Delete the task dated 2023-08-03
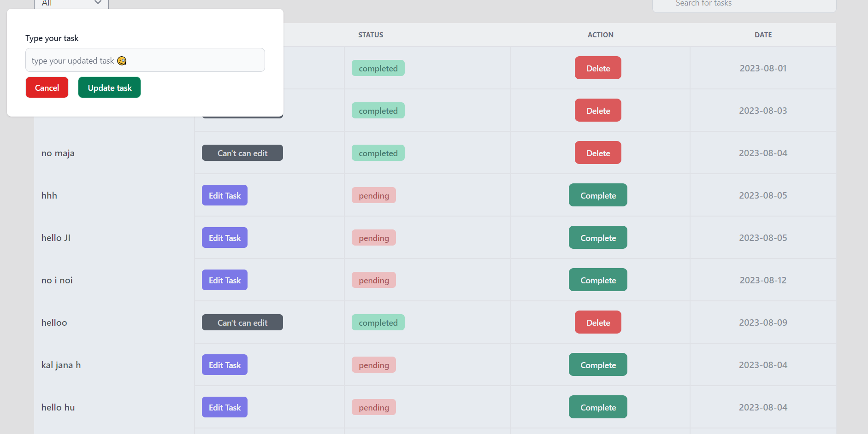Screen dimensions: 868x434 click(x=598, y=110)
